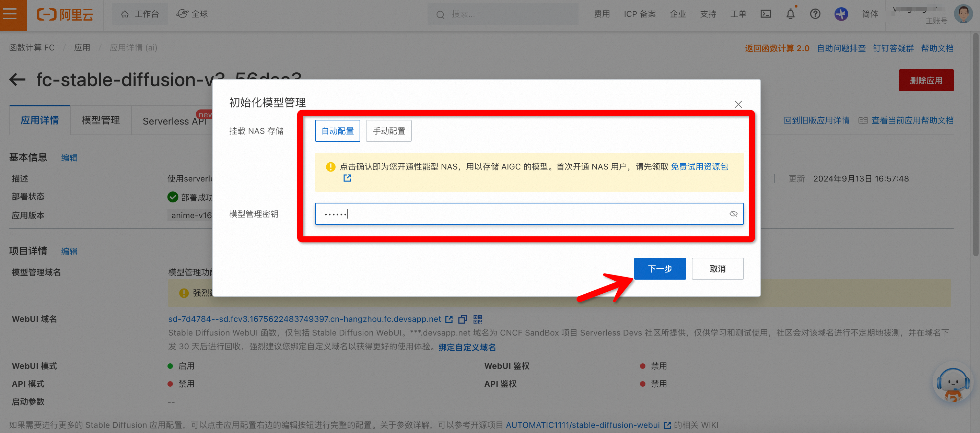Open Cloud Shell terminal icon
The height and width of the screenshot is (433, 980).
(x=766, y=14)
